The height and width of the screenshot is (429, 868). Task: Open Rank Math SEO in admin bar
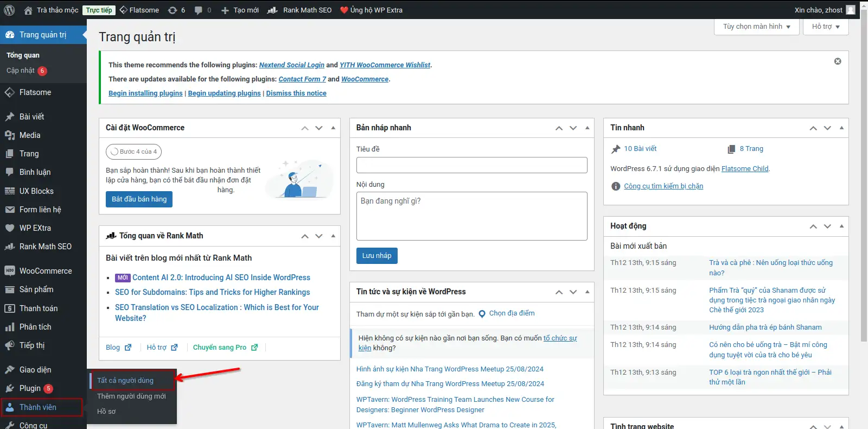(x=299, y=10)
